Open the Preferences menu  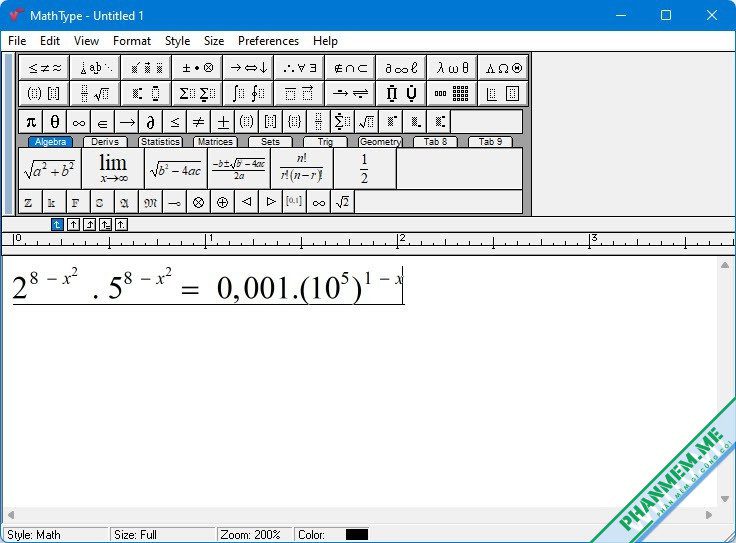coord(268,41)
